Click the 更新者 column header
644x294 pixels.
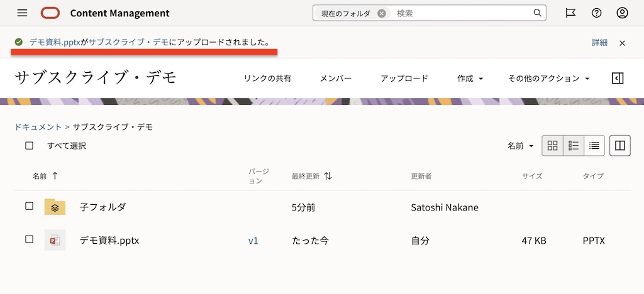[421, 177]
